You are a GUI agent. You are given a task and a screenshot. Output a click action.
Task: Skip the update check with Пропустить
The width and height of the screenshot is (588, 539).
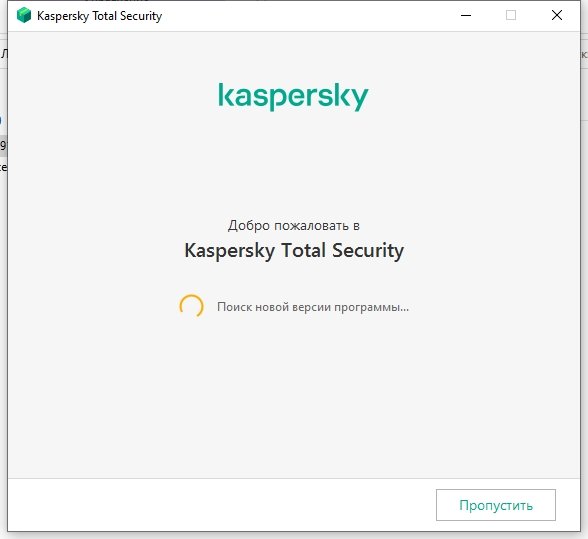[x=496, y=505]
